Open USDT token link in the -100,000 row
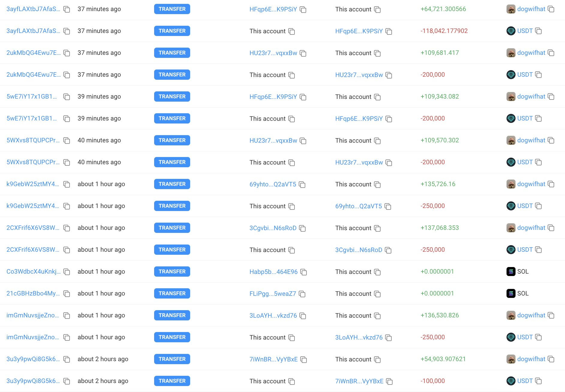The image size is (565, 392). point(525,381)
